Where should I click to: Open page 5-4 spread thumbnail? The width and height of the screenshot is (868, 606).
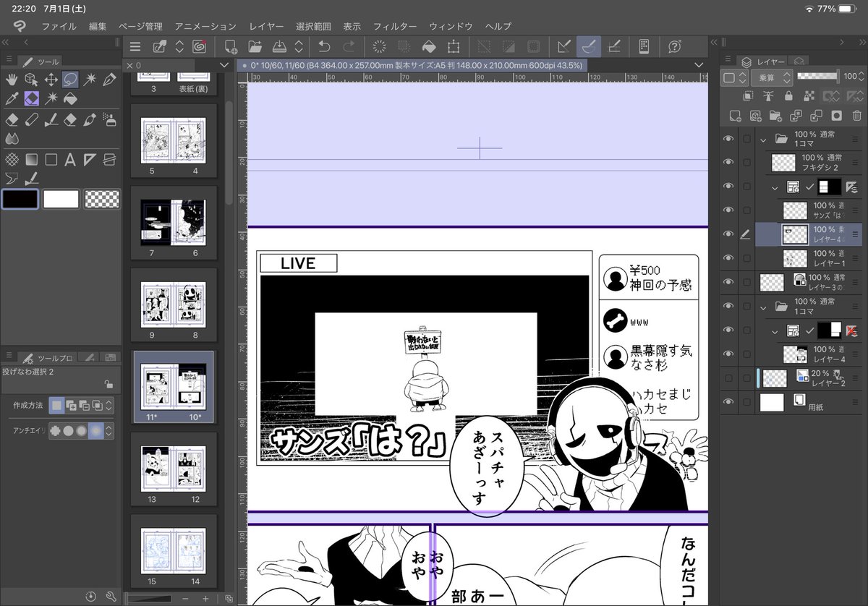(174, 141)
